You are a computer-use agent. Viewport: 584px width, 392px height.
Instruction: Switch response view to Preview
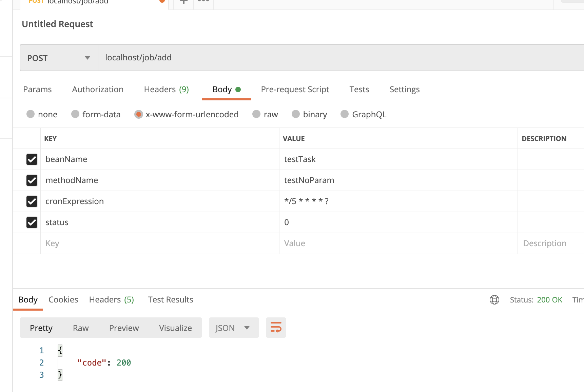(124, 328)
